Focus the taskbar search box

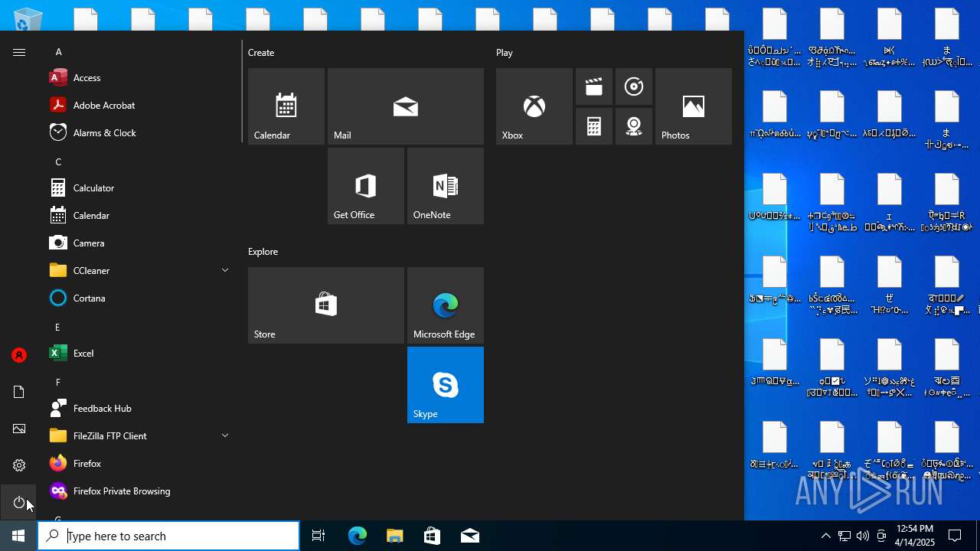[168, 536]
